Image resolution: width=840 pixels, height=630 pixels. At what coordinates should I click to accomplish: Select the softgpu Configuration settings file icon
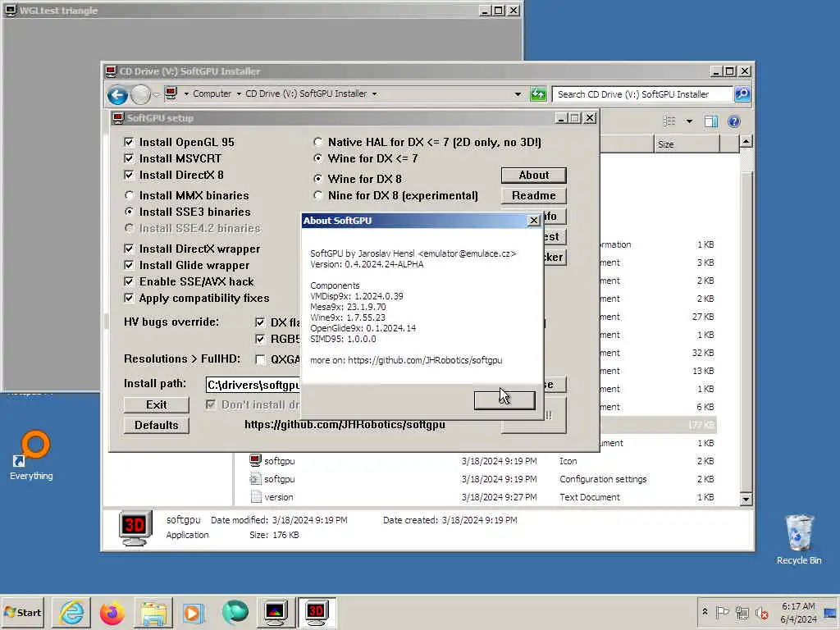pyautogui.click(x=256, y=479)
